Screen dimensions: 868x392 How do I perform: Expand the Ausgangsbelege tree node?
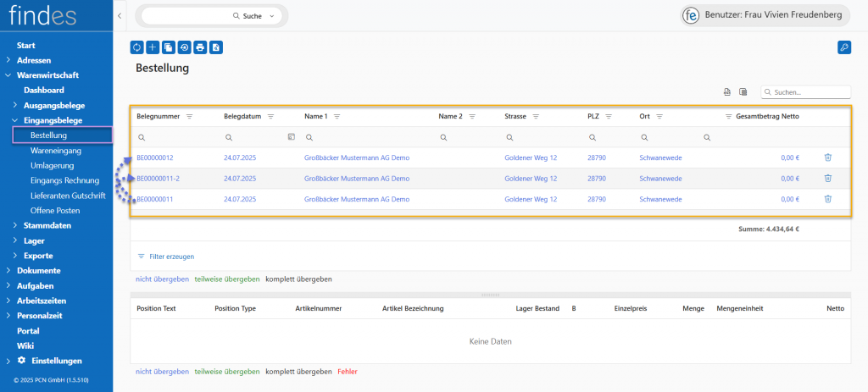click(15, 105)
